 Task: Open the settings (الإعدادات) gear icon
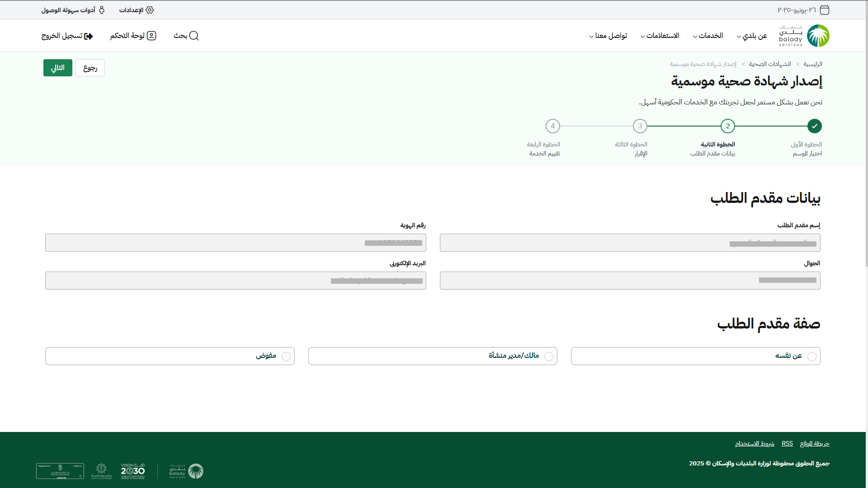pyautogui.click(x=150, y=10)
